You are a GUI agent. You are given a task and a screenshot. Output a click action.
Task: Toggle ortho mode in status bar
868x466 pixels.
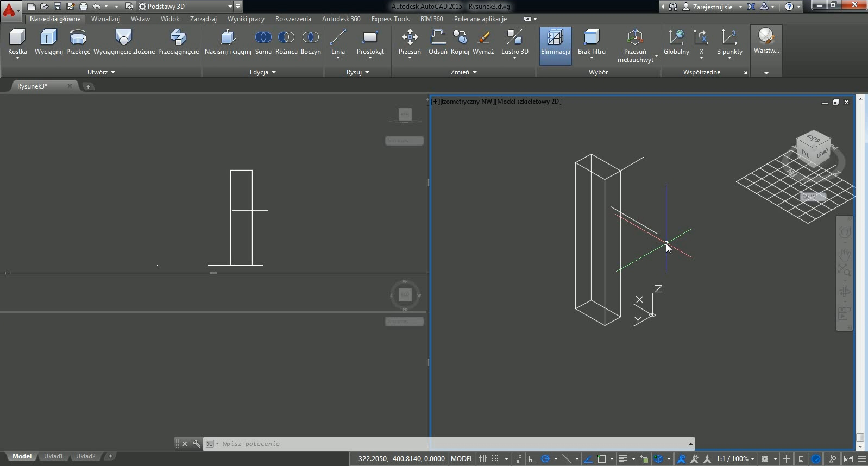(x=532, y=459)
